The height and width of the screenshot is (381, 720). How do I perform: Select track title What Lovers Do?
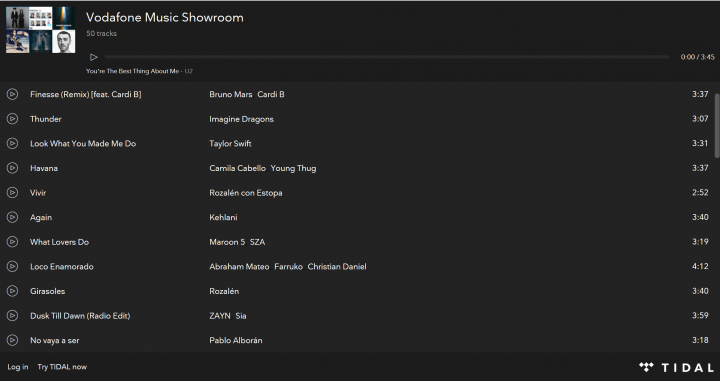pyautogui.click(x=60, y=242)
